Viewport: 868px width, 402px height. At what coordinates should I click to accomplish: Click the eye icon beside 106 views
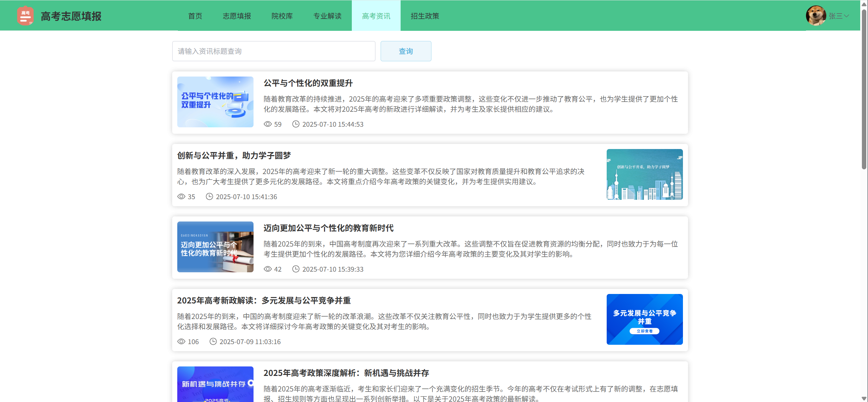(181, 341)
